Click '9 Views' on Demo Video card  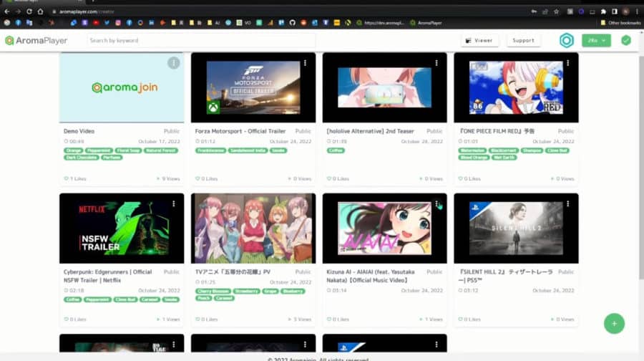168,178
